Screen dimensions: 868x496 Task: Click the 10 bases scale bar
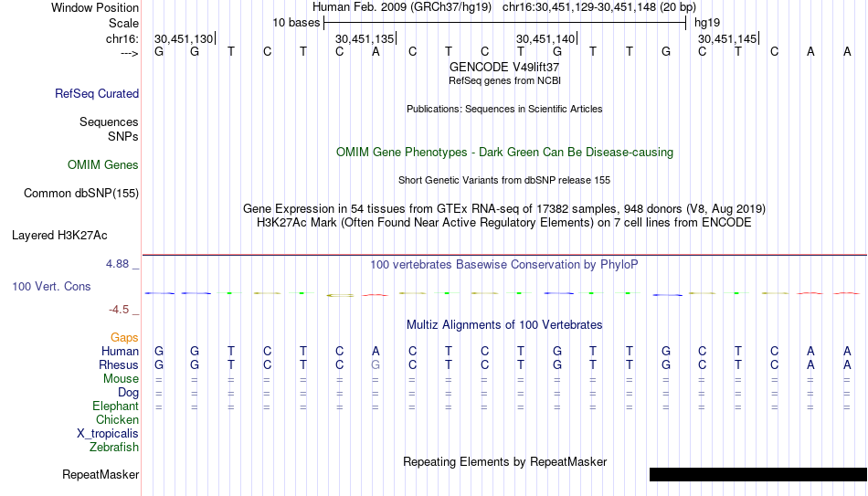[x=505, y=23]
